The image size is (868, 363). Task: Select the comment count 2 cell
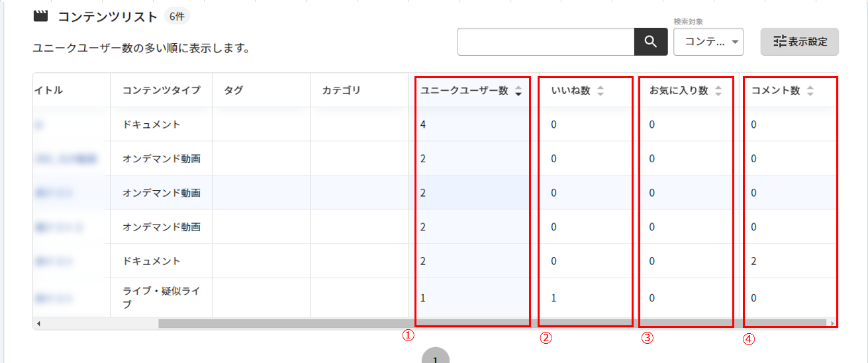(x=754, y=261)
